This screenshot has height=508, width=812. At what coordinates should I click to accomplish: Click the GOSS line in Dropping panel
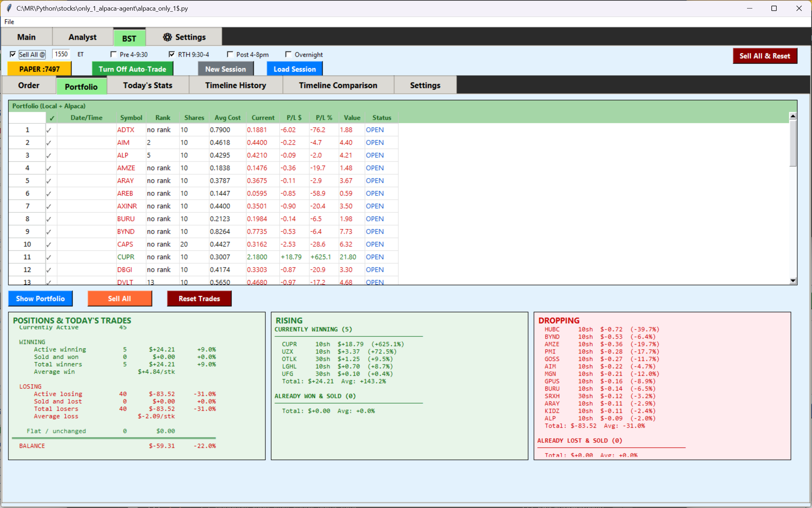click(602, 359)
